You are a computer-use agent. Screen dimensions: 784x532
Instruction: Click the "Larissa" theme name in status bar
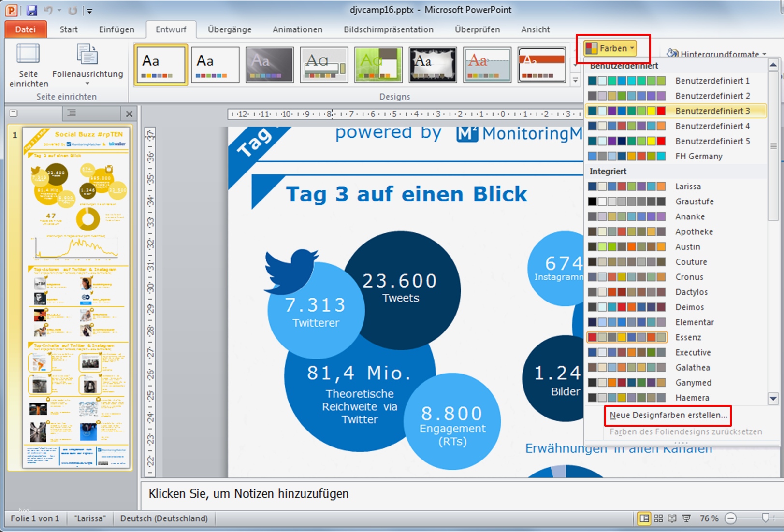pos(90,518)
